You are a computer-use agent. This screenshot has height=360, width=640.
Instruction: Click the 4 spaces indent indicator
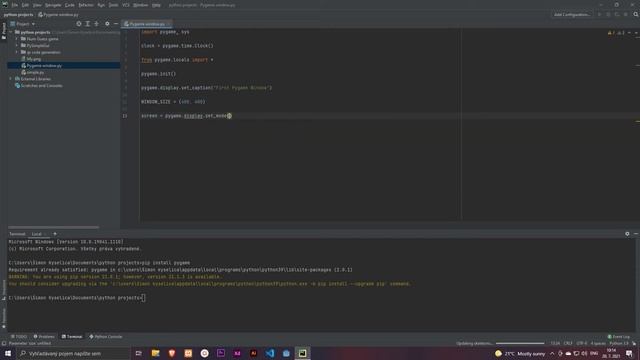tap(598, 343)
